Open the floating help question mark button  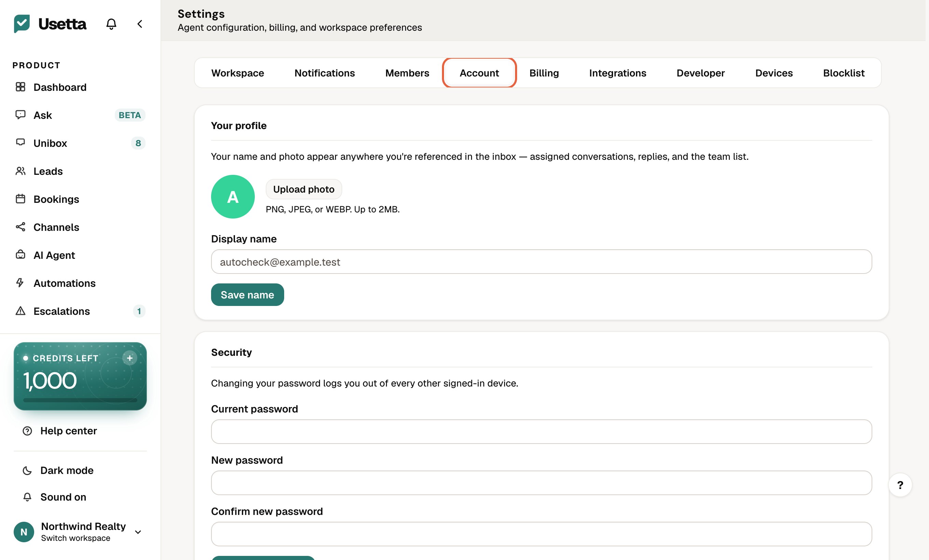900,485
